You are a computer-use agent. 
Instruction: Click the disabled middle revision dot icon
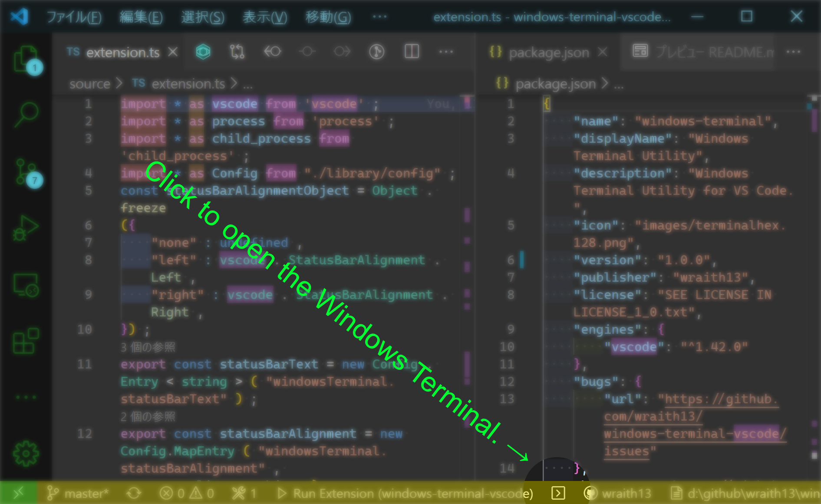307,52
